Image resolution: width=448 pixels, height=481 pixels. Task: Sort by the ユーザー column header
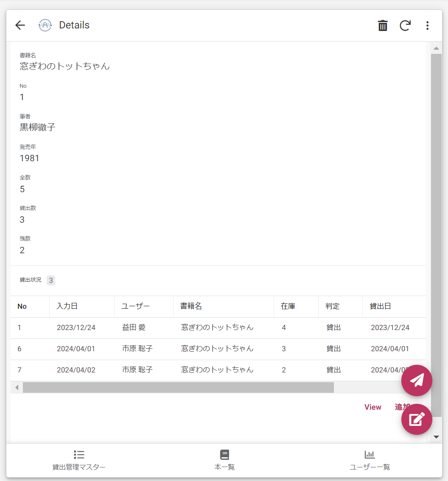[135, 306]
